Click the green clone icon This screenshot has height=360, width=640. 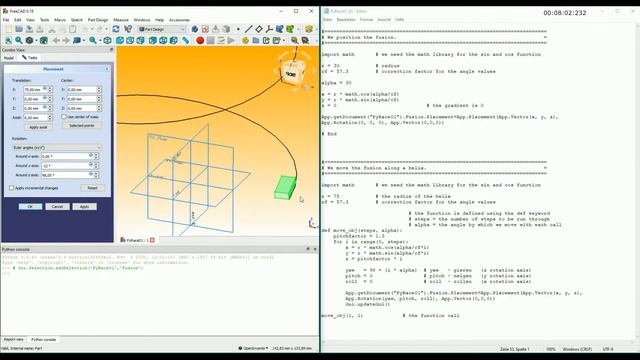coord(290,29)
